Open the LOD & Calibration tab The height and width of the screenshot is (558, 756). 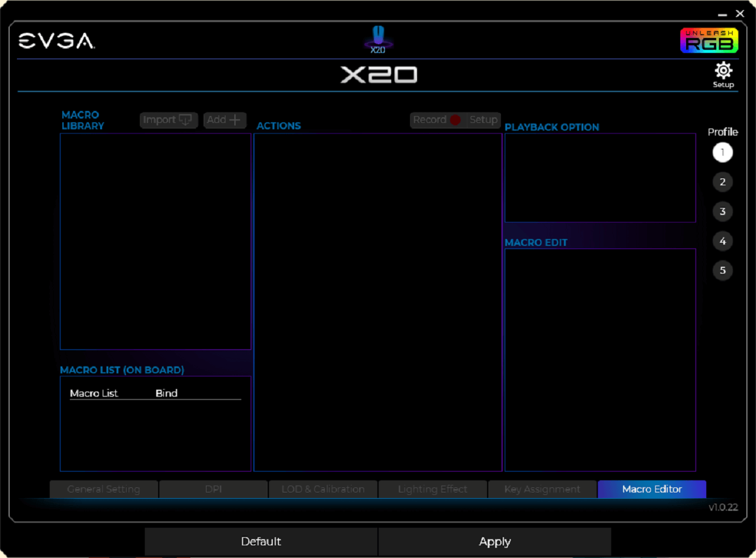tap(323, 489)
